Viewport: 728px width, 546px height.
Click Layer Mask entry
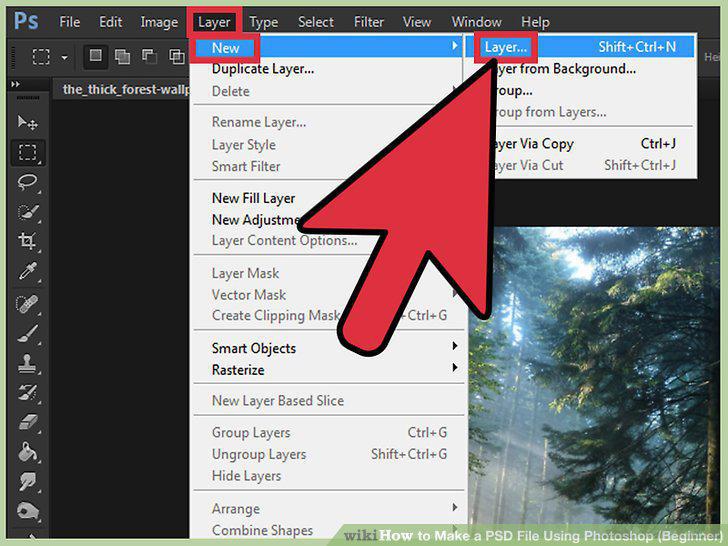click(328, 273)
